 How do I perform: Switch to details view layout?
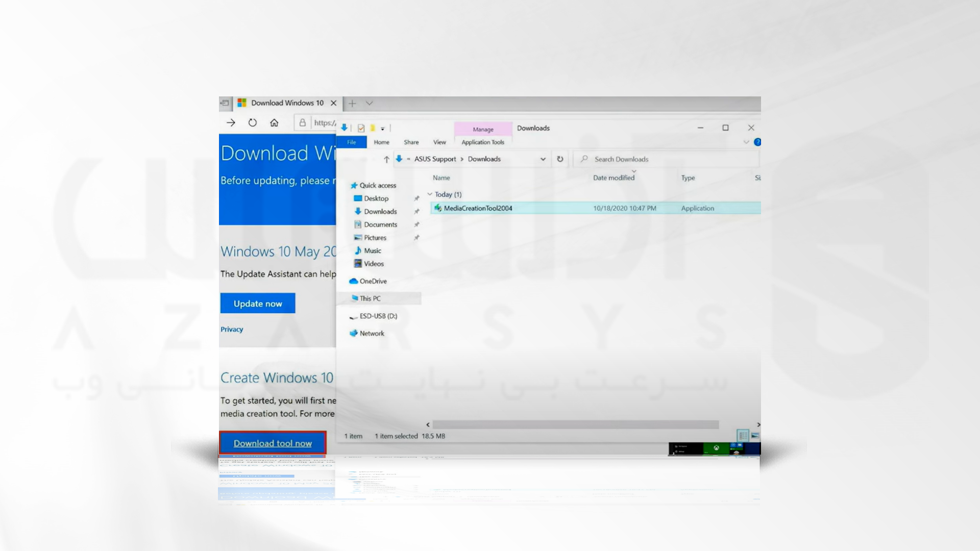click(743, 436)
